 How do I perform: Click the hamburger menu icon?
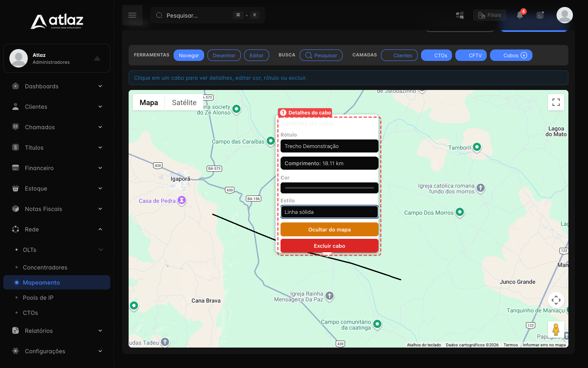coord(132,15)
